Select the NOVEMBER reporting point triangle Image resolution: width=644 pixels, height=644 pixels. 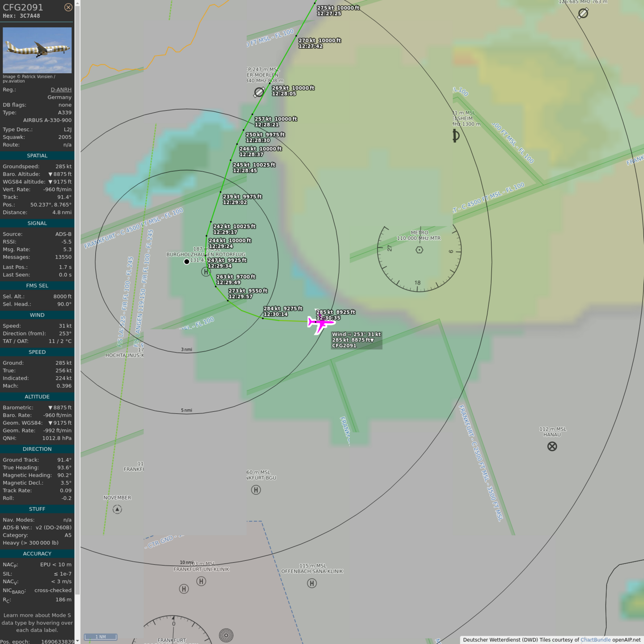(x=117, y=509)
